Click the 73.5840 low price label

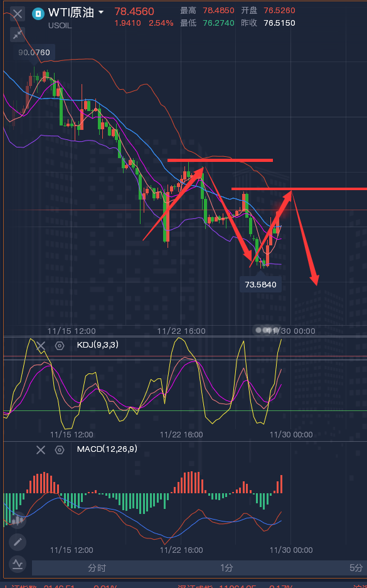(260, 285)
